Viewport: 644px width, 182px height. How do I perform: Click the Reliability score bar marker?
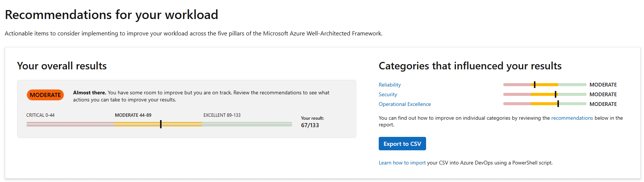pyautogui.click(x=534, y=85)
